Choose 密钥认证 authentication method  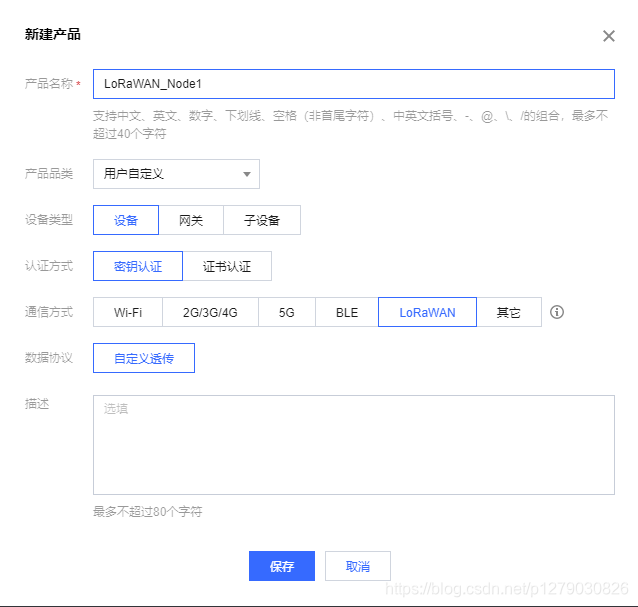click(x=138, y=266)
